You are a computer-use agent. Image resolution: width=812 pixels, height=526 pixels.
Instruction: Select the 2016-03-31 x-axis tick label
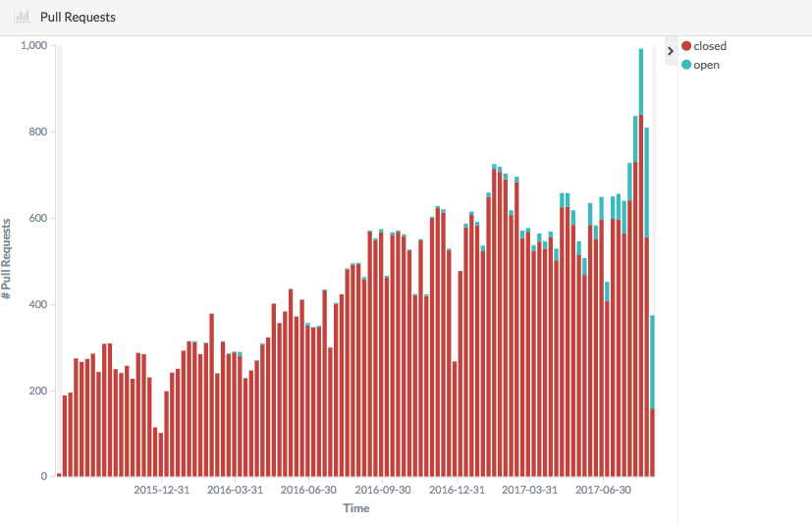[236, 490]
